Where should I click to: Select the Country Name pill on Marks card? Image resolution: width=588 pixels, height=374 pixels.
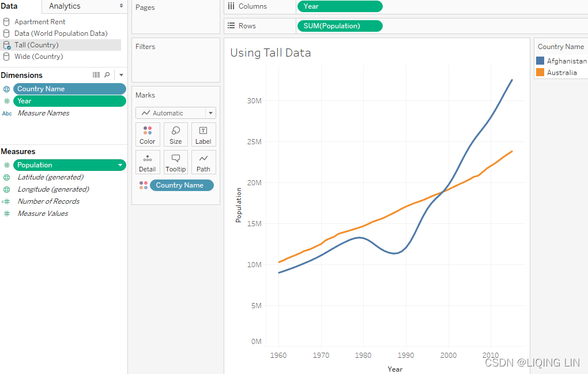point(182,185)
